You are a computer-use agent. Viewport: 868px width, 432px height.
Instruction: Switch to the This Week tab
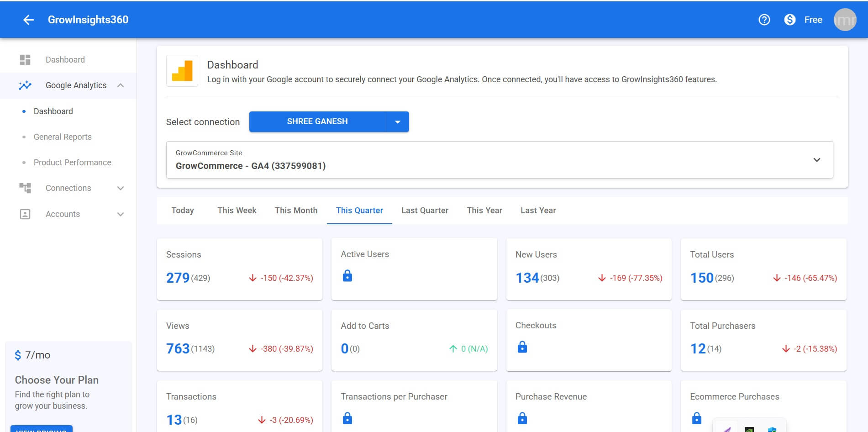[237, 211]
